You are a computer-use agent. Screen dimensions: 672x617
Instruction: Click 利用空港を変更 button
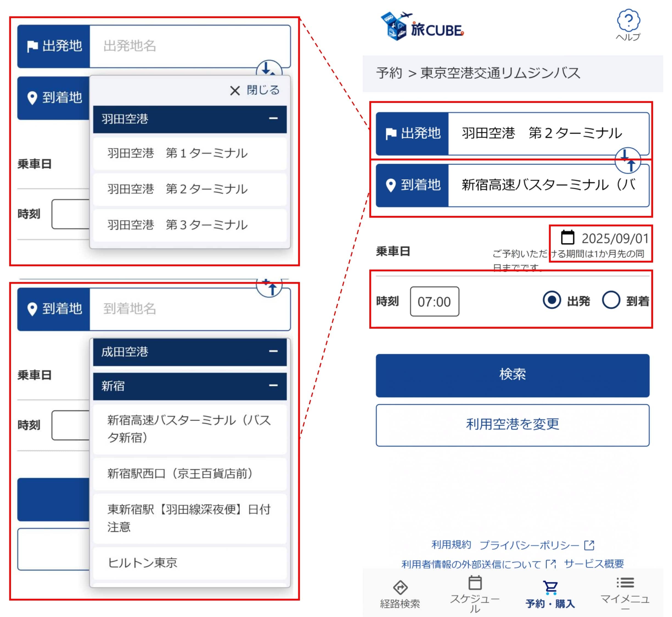[512, 425]
